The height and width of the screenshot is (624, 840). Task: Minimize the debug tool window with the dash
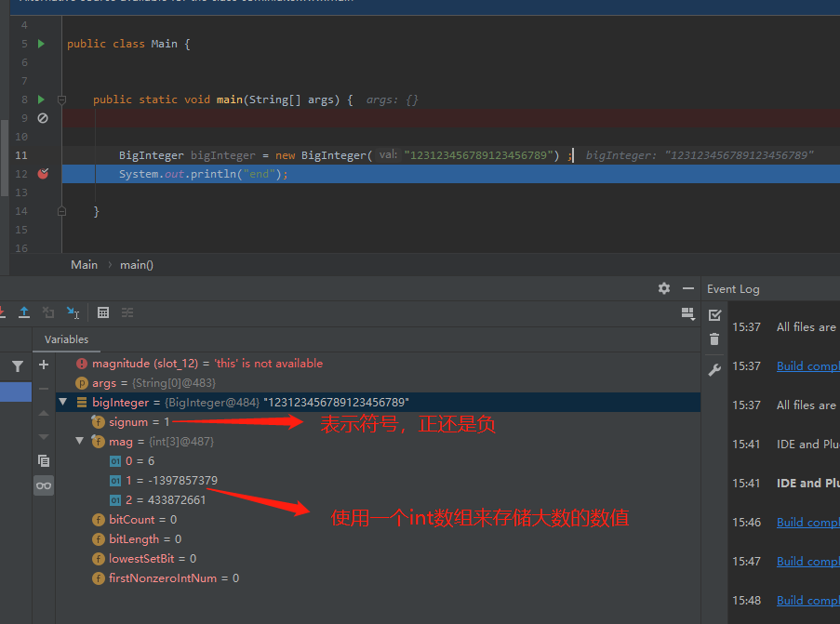[x=688, y=288]
